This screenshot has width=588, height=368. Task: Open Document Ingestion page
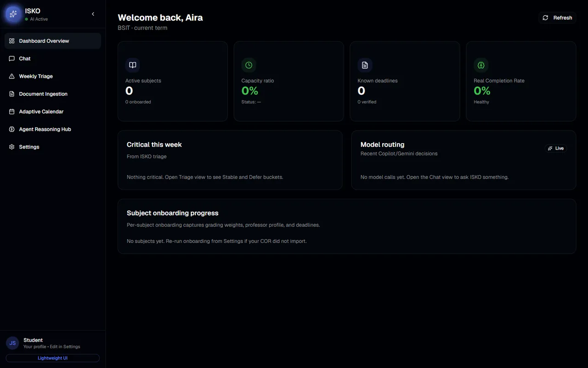(53, 94)
